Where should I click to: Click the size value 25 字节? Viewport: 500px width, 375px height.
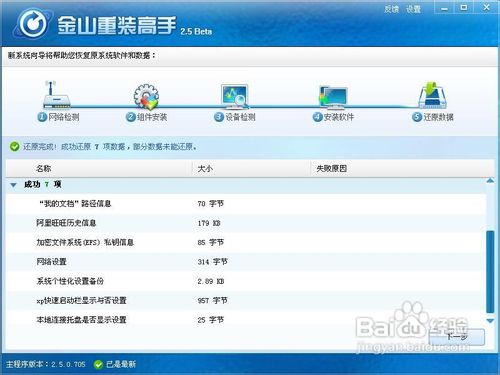[x=211, y=320]
